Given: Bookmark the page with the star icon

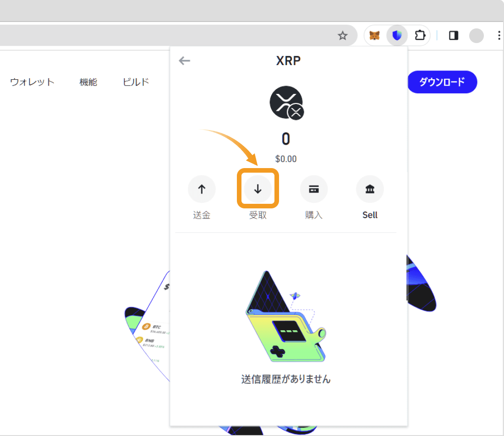Looking at the screenshot, I should coord(343,35).
